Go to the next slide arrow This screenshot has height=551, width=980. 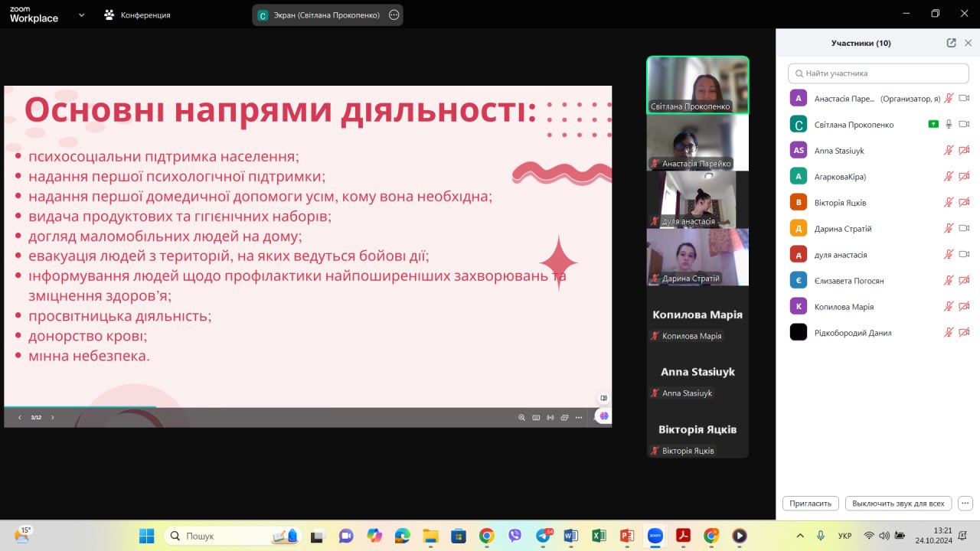[x=53, y=418]
